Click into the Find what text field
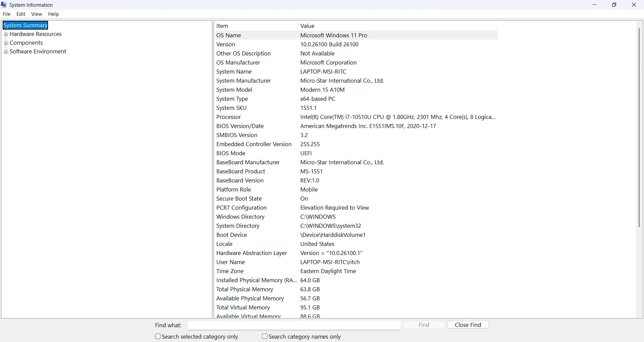This screenshot has width=644, height=342. click(x=294, y=325)
